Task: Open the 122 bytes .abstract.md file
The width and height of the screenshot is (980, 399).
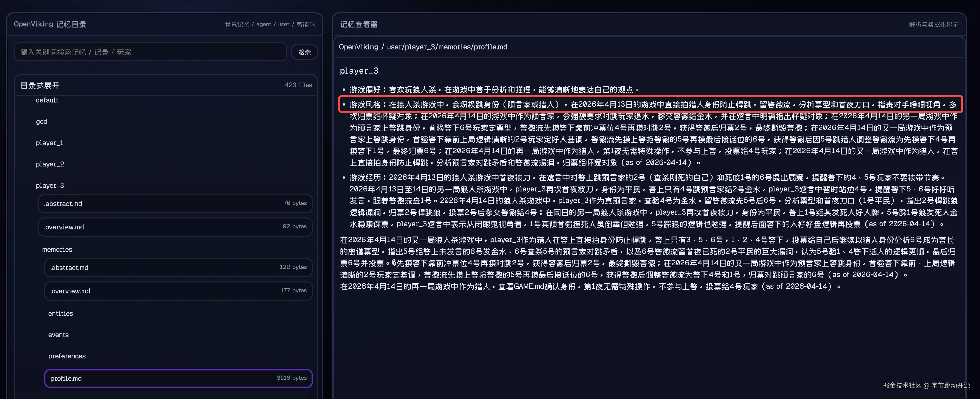Action: coord(178,267)
